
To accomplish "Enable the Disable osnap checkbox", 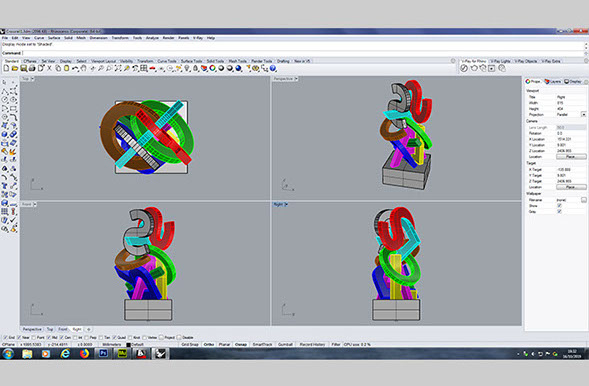I will click(x=179, y=338).
